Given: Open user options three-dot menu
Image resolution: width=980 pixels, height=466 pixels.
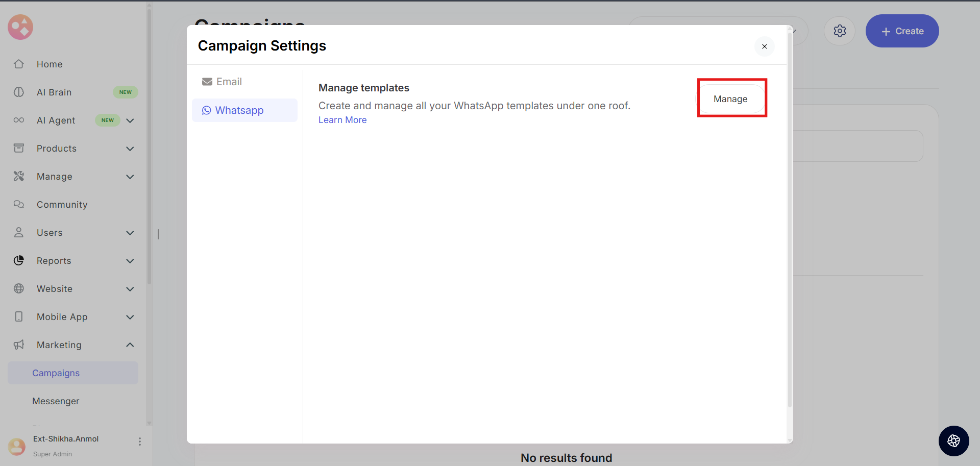Looking at the screenshot, I should pos(140,442).
